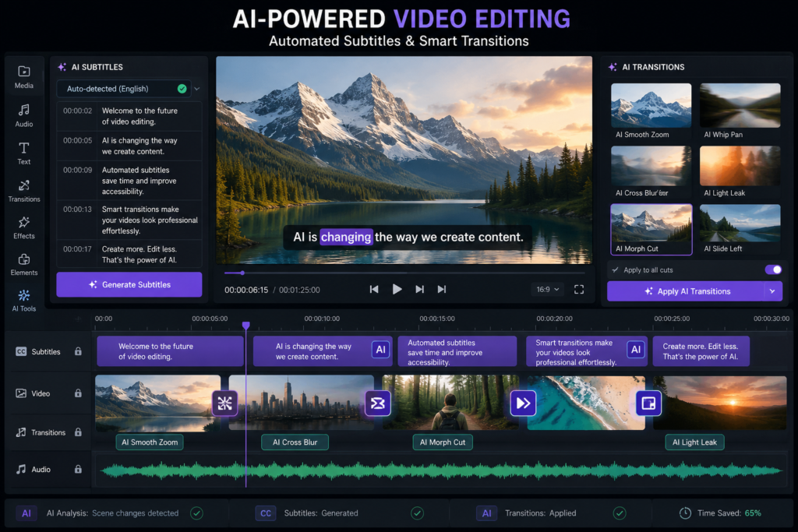Click the audio waveform in the Audio track

[x=441, y=470]
